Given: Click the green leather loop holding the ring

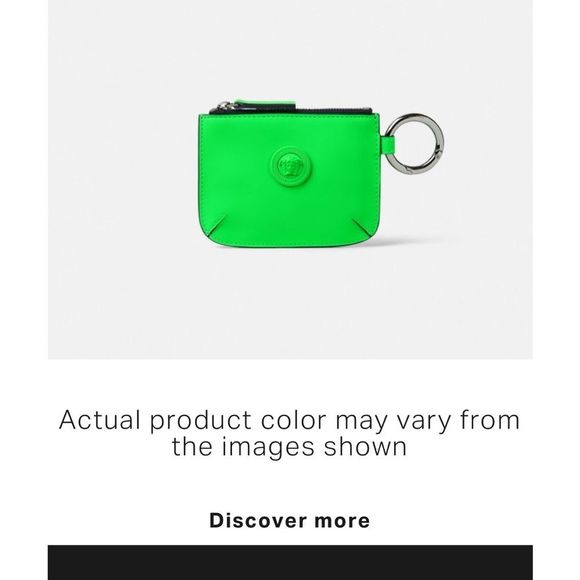Looking at the screenshot, I should 388,143.
